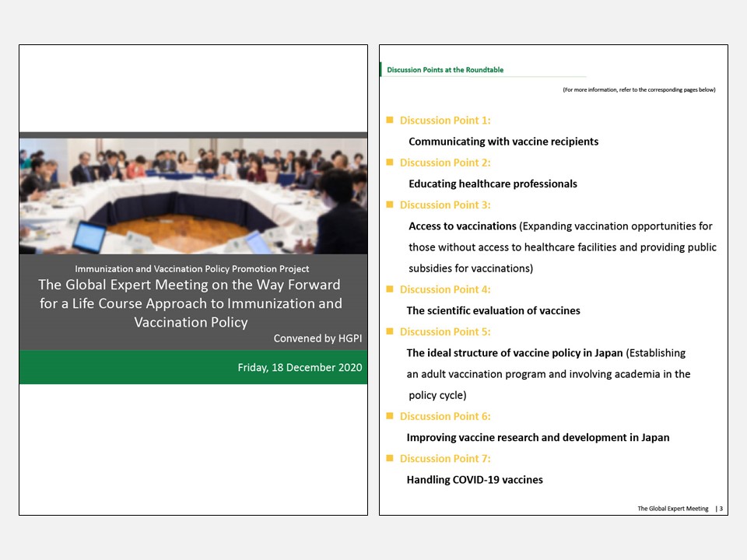Click the 'Discussion Point 1:' heading
The width and height of the screenshot is (747, 560).
click(445, 121)
